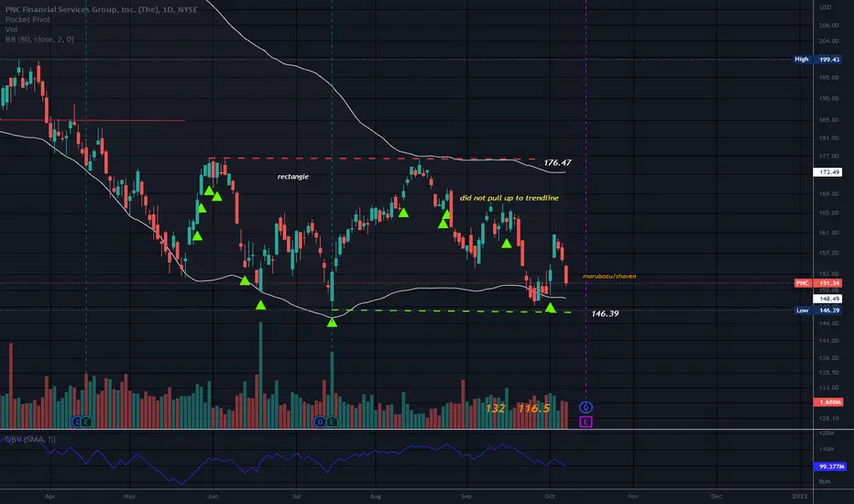This screenshot has height=504, width=854.
Task: Click the 173.49 Bollinger price label
Action: click(x=827, y=172)
